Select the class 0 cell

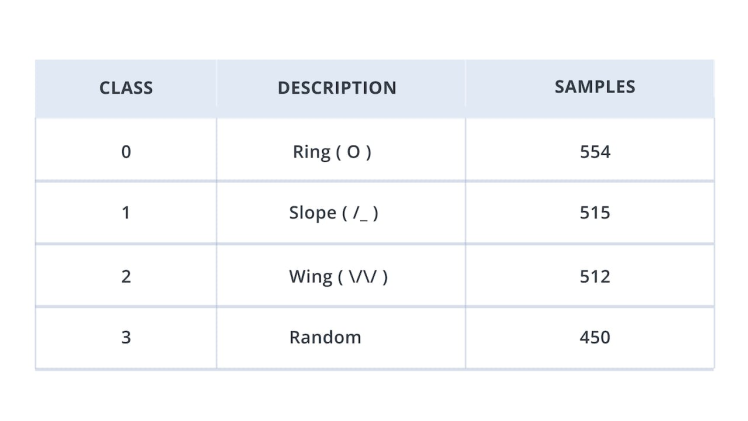(x=126, y=152)
